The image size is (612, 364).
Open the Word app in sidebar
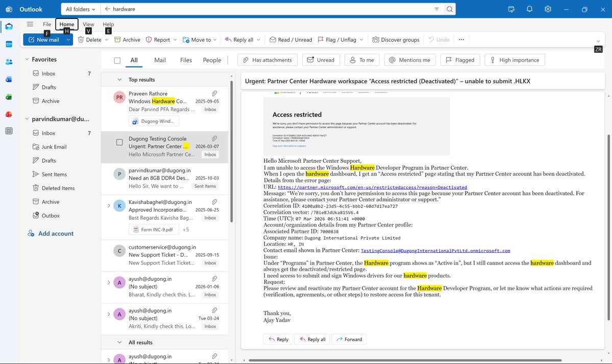[x=9, y=79]
